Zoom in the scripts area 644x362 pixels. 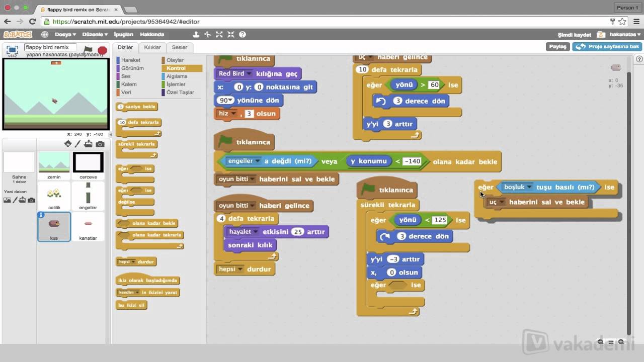[x=621, y=342]
